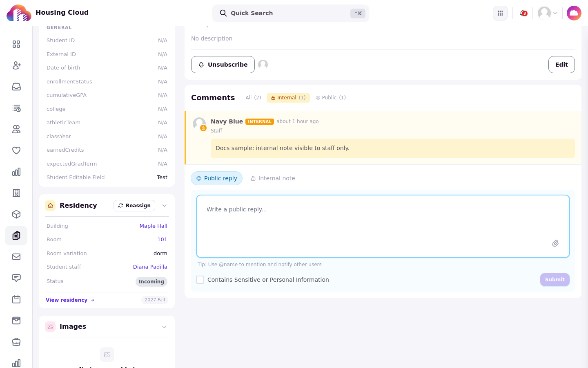The image size is (588, 368).
Task: Collapse the Residency panel chevron
Action: 164,206
